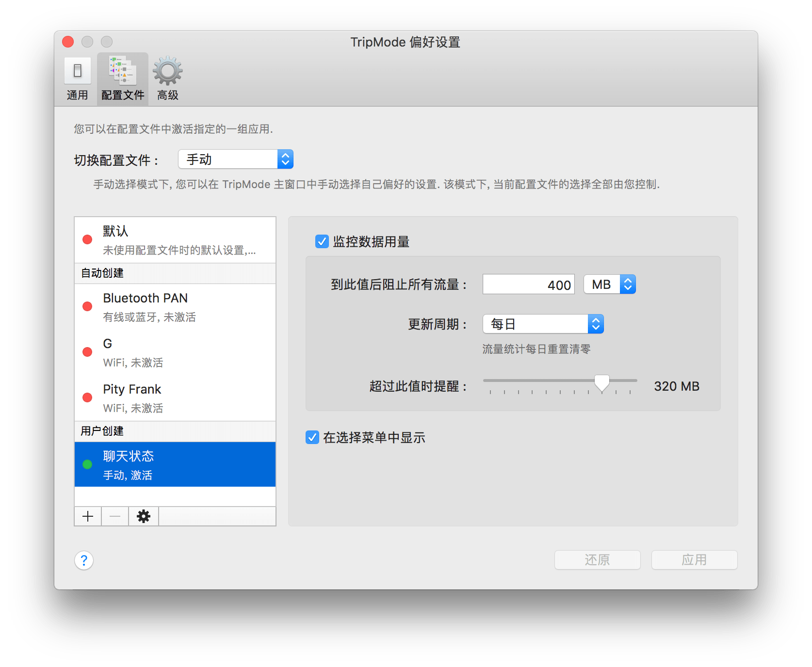
Task: Click the red status dot of Bluetooth PAN
Action: pyautogui.click(x=87, y=306)
